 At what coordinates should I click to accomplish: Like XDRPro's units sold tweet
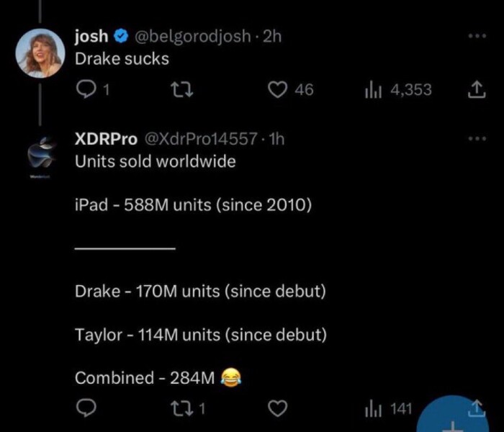pyautogui.click(x=277, y=409)
